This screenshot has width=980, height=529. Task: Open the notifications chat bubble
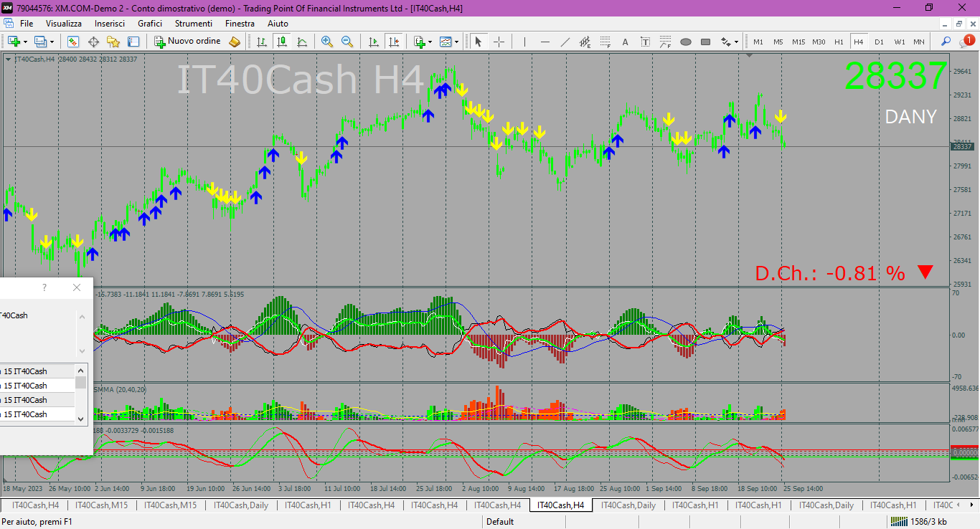tap(966, 42)
